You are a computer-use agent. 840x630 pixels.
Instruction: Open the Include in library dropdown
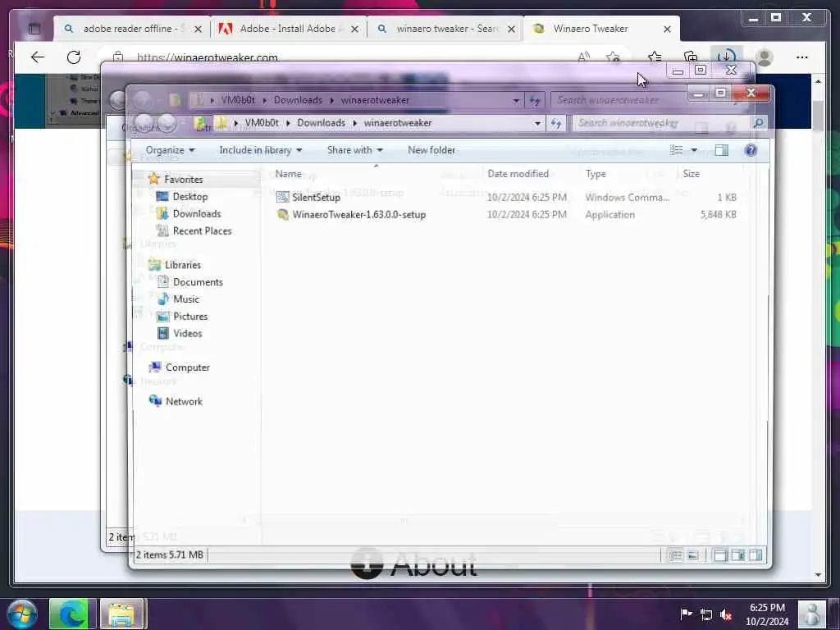pos(260,150)
